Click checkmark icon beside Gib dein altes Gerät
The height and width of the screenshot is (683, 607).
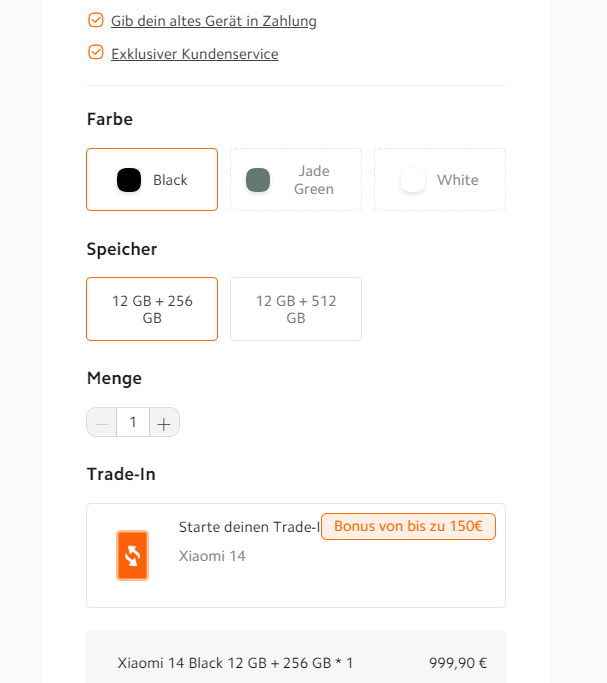point(96,20)
